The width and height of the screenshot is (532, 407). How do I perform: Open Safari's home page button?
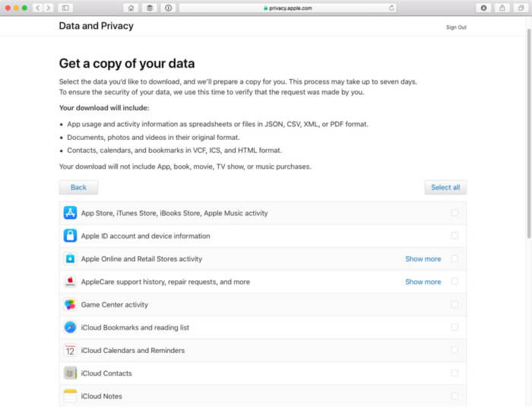click(x=131, y=8)
